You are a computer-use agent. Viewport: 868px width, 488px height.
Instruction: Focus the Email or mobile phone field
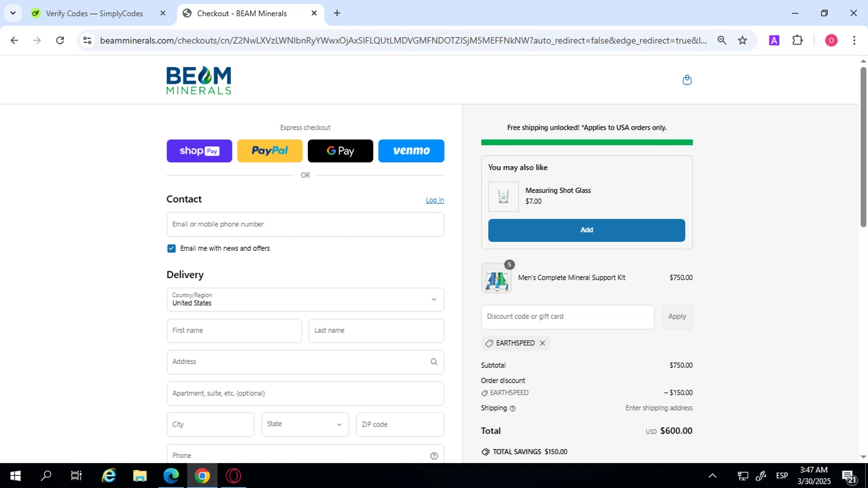(x=305, y=225)
